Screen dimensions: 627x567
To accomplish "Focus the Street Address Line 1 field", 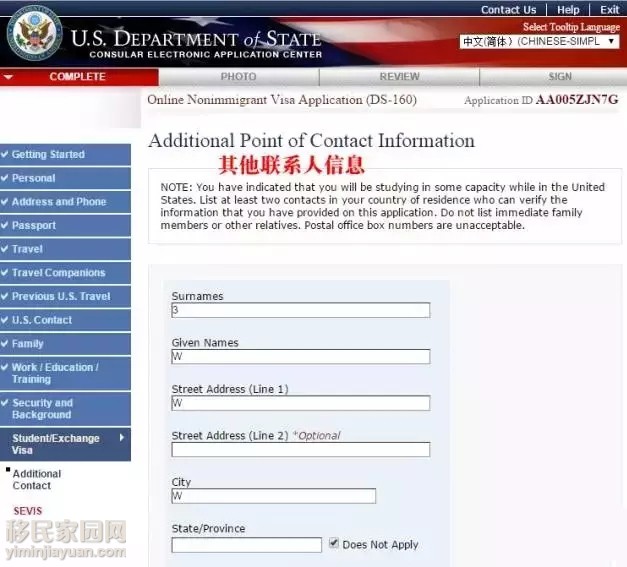I will tap(301, 403).
